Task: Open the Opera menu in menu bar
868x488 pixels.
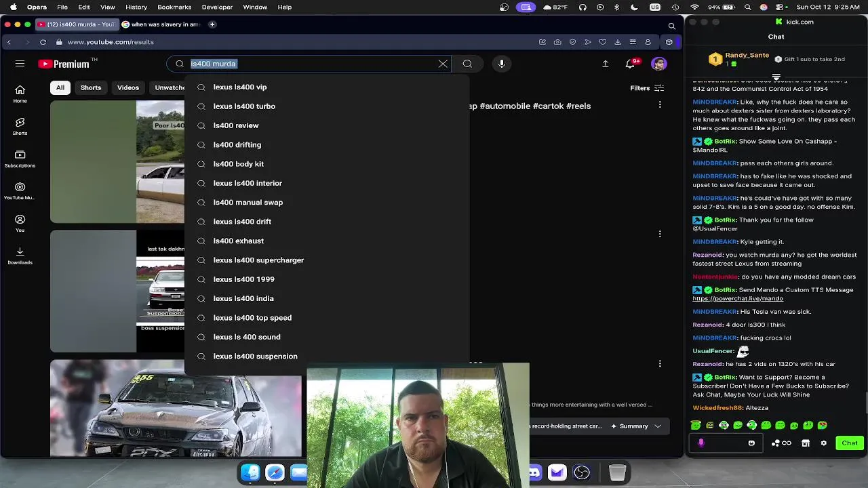Action: click(37, 7)
